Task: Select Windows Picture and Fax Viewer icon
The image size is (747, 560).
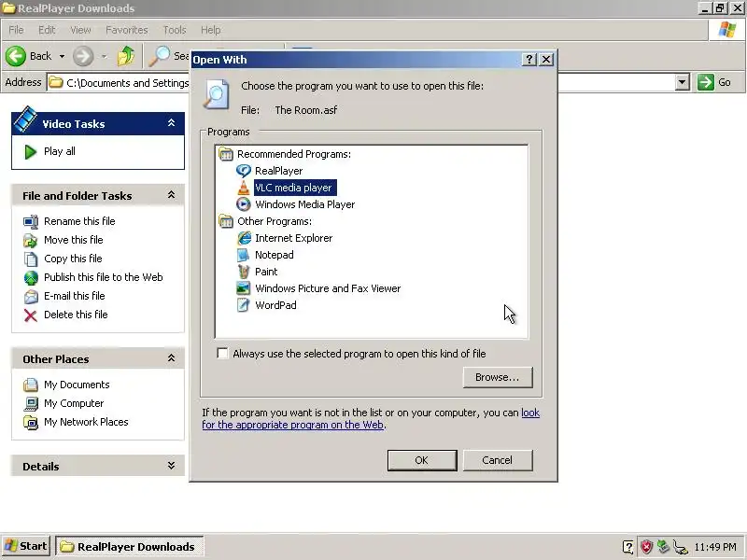Action: [x=244, y=288]
